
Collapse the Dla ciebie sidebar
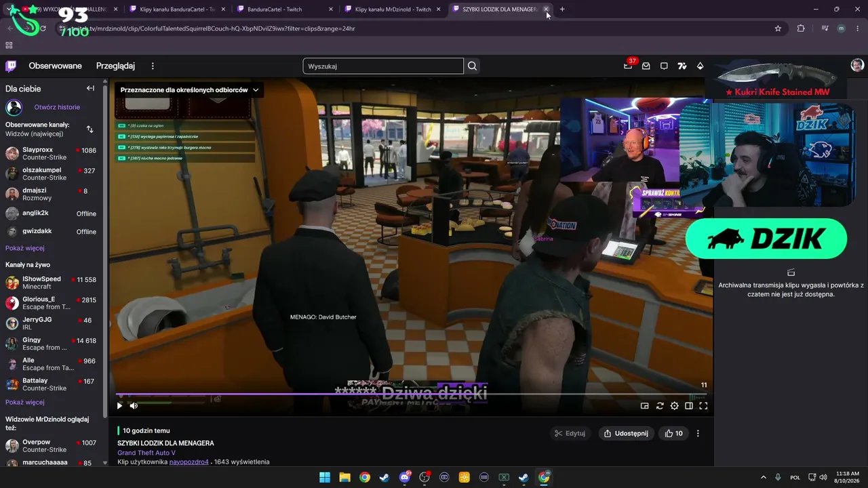point(90,88)
